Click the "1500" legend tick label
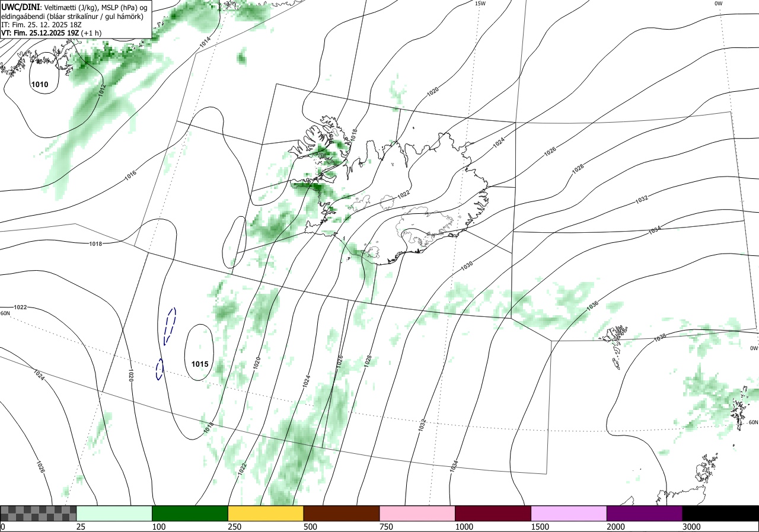 tap(540, 527)
